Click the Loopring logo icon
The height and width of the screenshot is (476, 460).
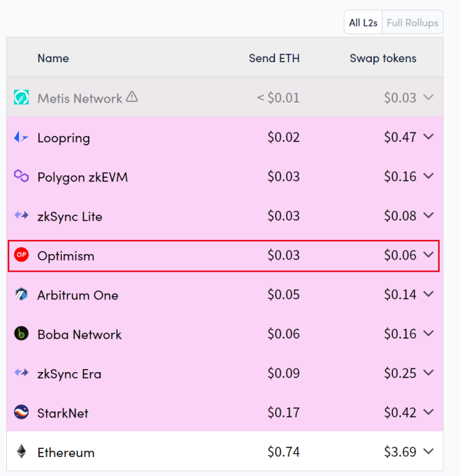pos(21,137)
